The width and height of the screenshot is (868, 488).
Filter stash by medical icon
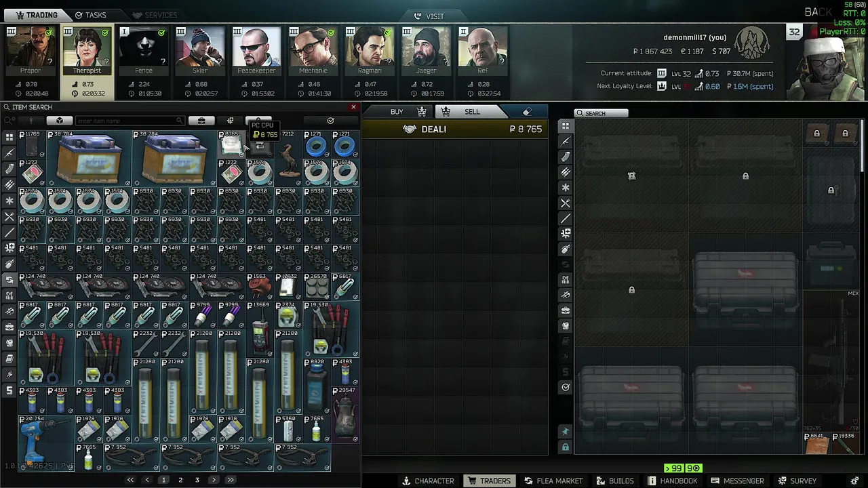(566, 234)
